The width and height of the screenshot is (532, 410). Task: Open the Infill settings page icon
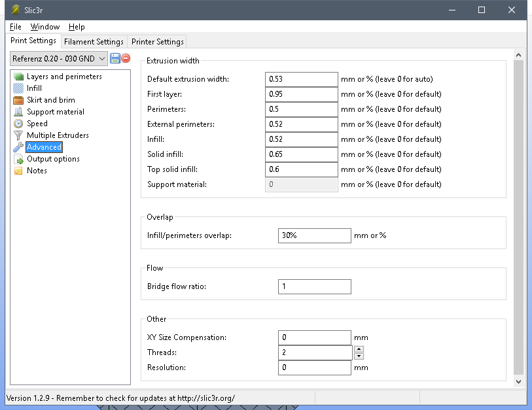point(18,88)
